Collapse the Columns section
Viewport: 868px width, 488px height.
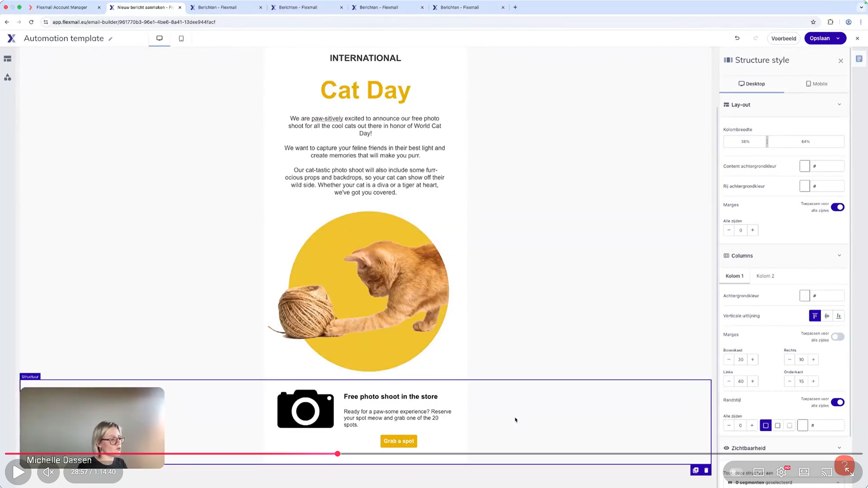(839, 255)
